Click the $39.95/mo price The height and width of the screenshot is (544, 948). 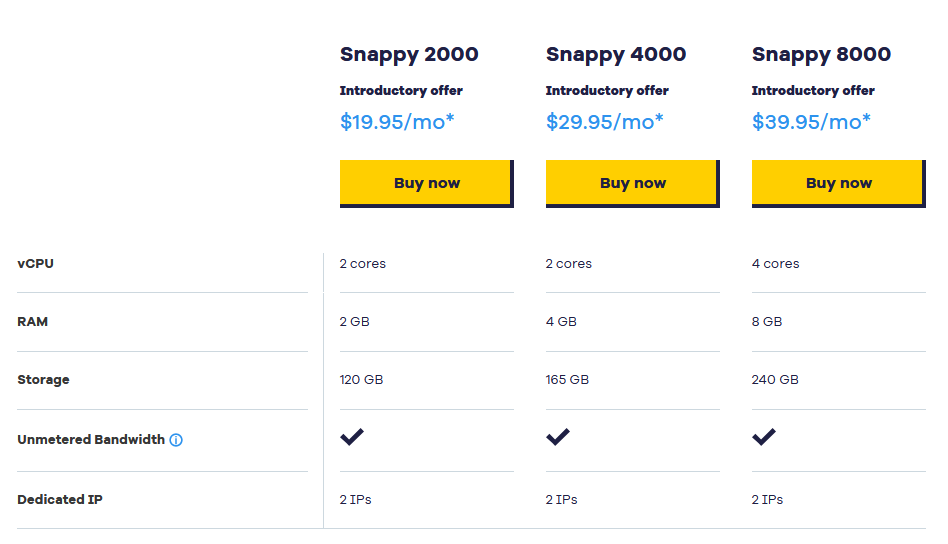(811, 122)
